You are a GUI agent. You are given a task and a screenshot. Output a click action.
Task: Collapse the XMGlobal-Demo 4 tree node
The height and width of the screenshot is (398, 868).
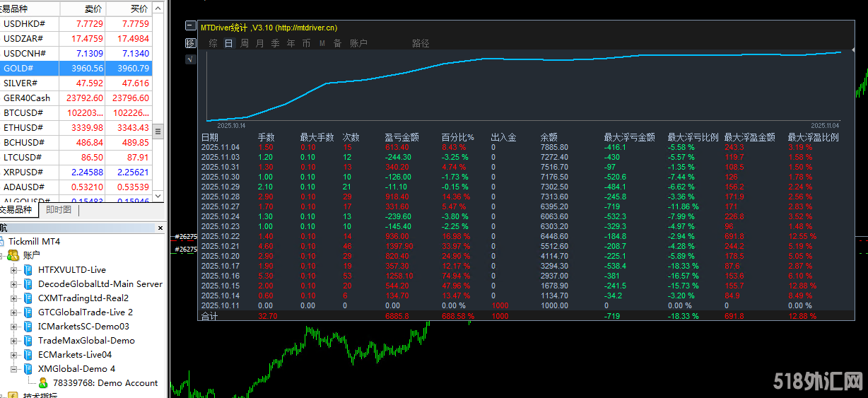tap(13, 369)
